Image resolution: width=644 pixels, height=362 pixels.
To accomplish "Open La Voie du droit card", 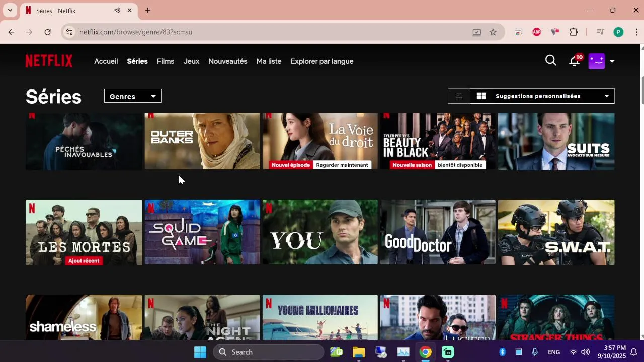I will pos(320,141).
